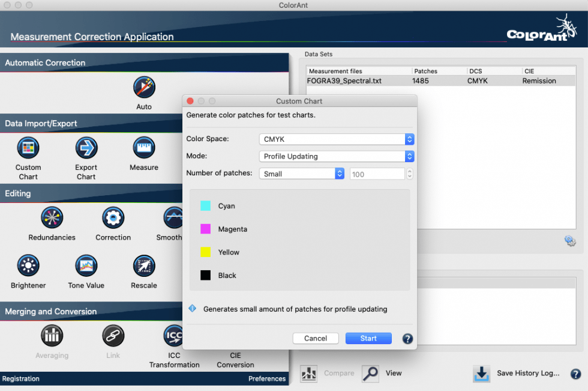Select the ICC Transformation tool
588x391 pixels.
174,335
